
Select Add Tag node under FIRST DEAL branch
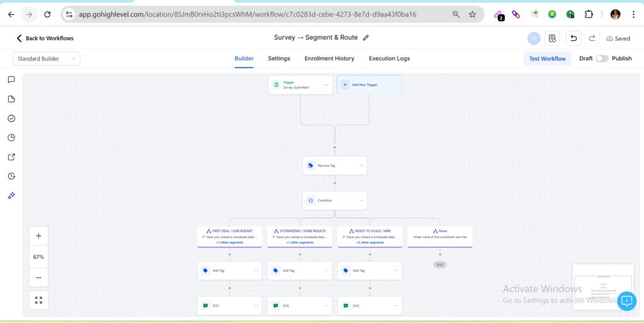click(230, 270)
